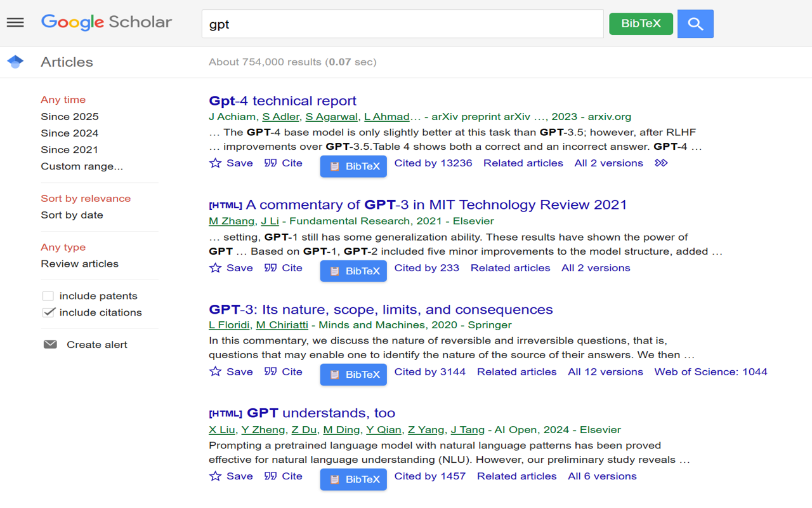Click quote Cite icon for Floridi GPT-3 article
812x508 pixels.
pos(271,372)
